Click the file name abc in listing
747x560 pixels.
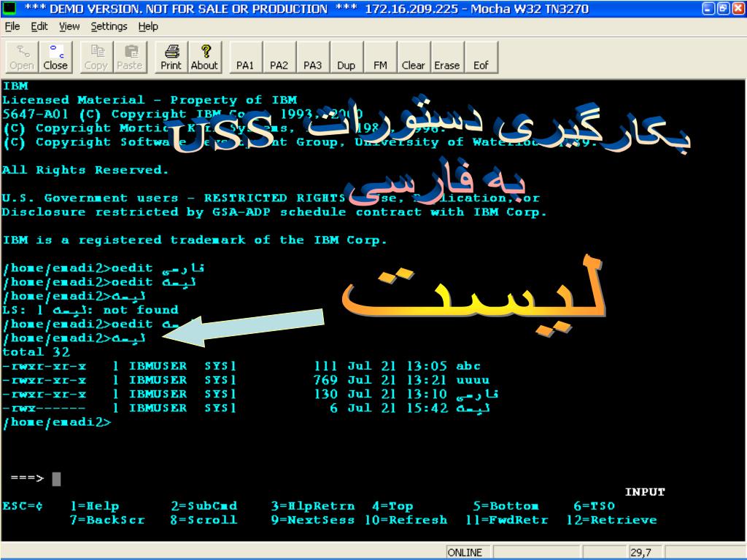pyautogui.click(x=468, y=366)
